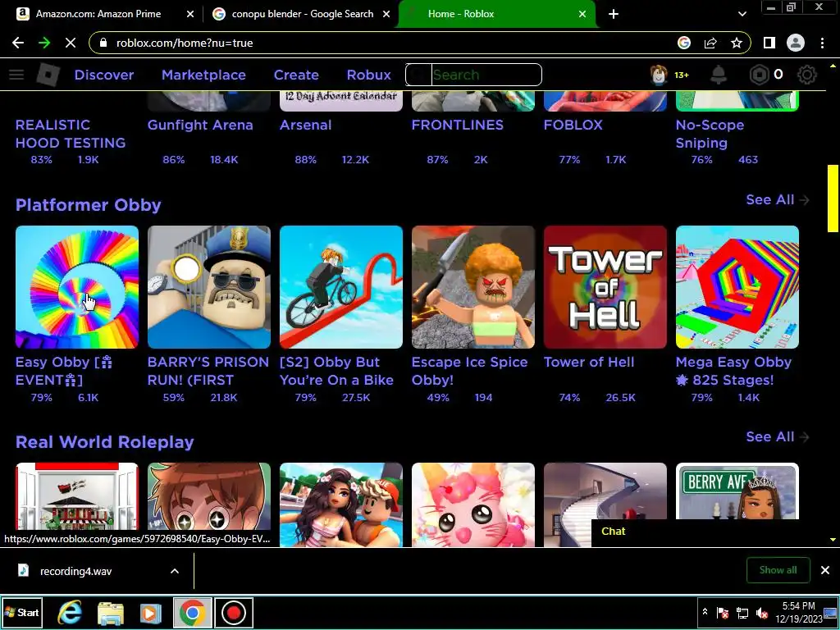Close the downloads bar
840x630 pixels.
point(825,570)
